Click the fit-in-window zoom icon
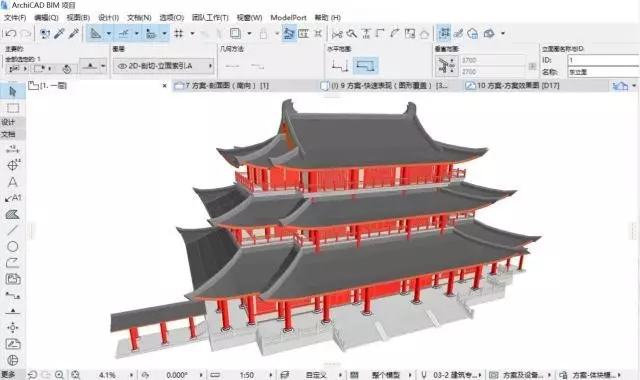The image size is (640, 380). click(75, 375)
